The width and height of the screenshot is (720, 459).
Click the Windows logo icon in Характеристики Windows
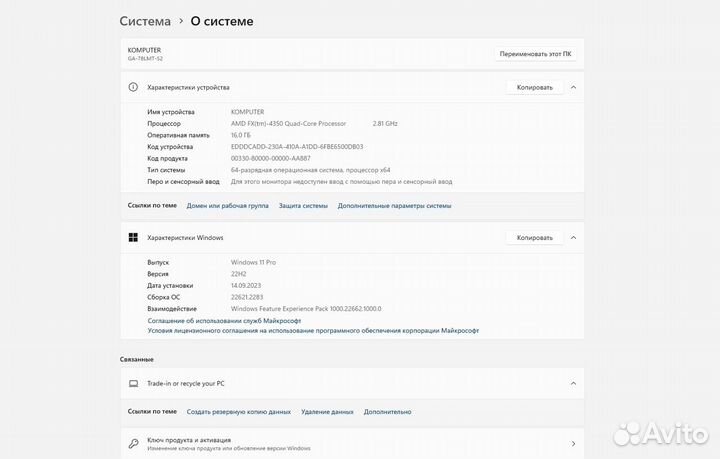point(132,238)
